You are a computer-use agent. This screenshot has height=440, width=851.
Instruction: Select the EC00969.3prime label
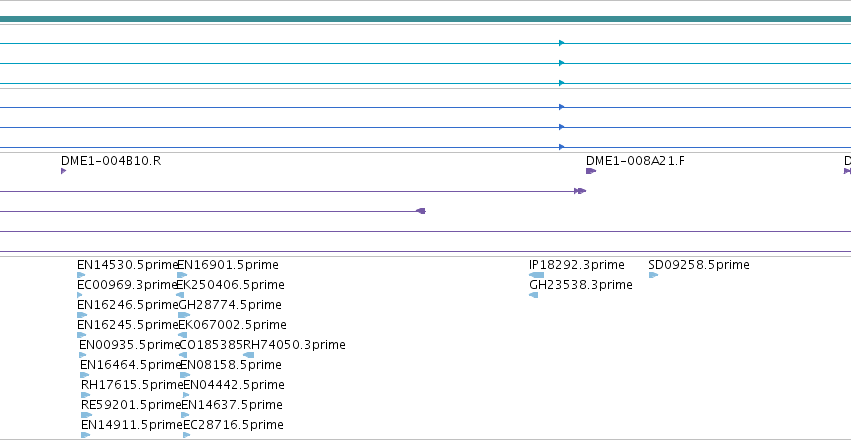128,285
